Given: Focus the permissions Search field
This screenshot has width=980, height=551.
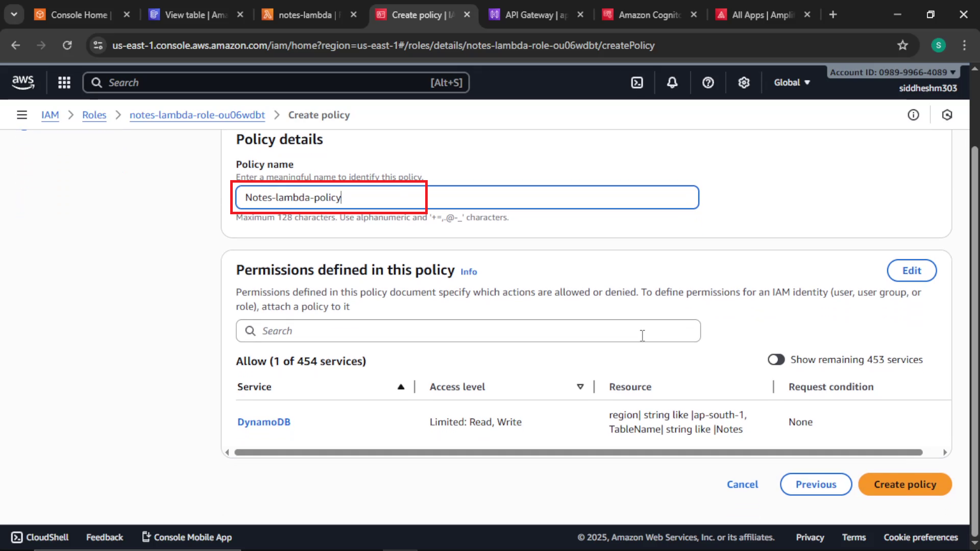Looking at the screenshot, I should pos(468,331).
